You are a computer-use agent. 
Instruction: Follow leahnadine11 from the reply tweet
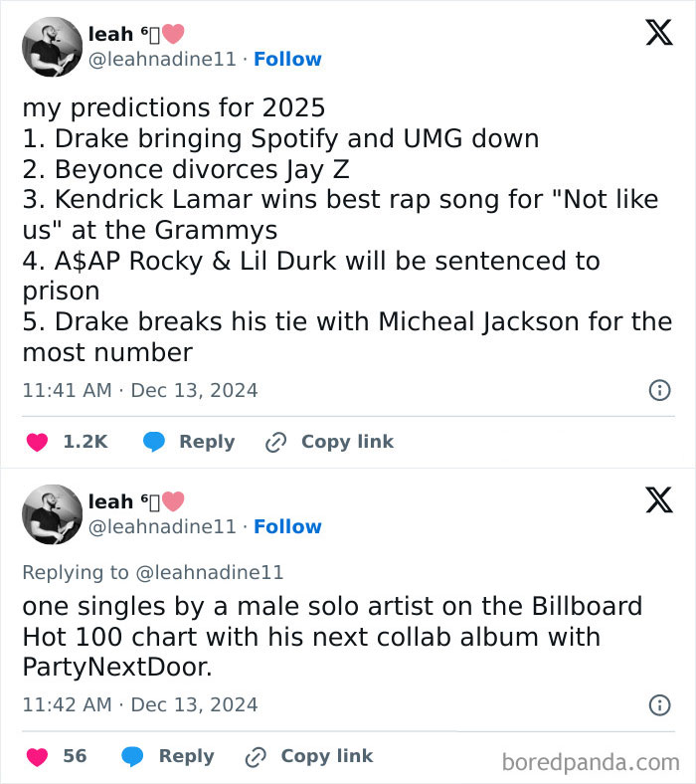[x=287, y=526]
